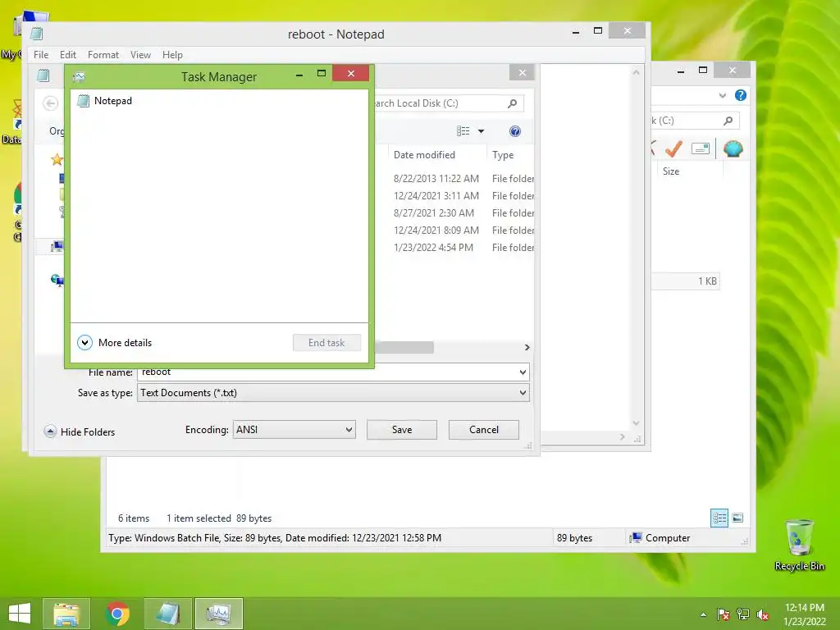
Task: Click the Notepad title bar icon
Action: 36,34
